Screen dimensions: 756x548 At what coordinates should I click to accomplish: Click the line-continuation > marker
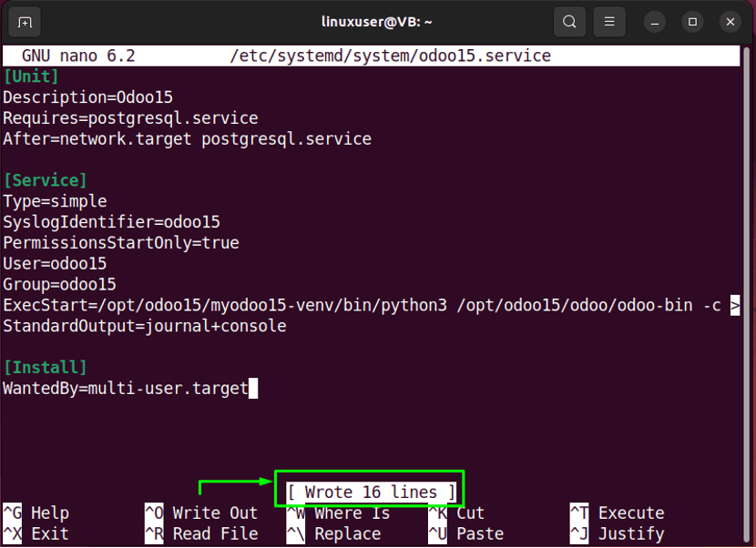pos(735,306)
